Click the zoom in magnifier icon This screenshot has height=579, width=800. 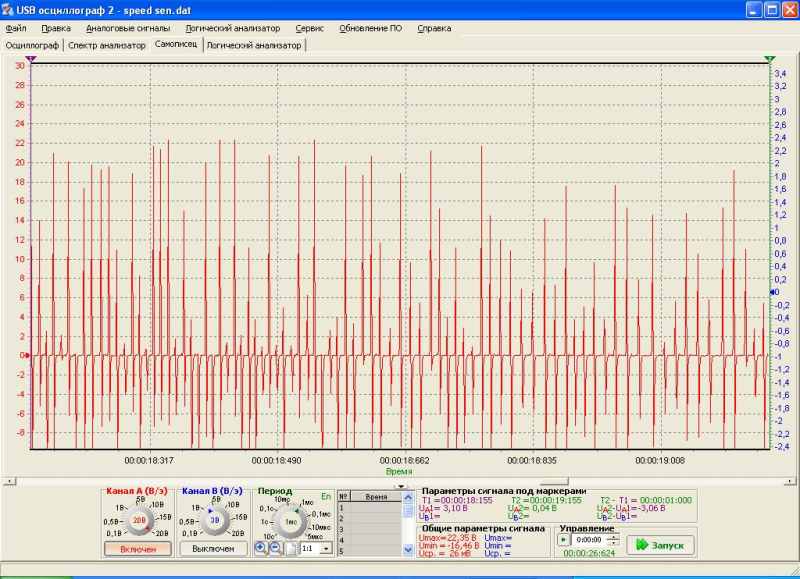[260, 548]
